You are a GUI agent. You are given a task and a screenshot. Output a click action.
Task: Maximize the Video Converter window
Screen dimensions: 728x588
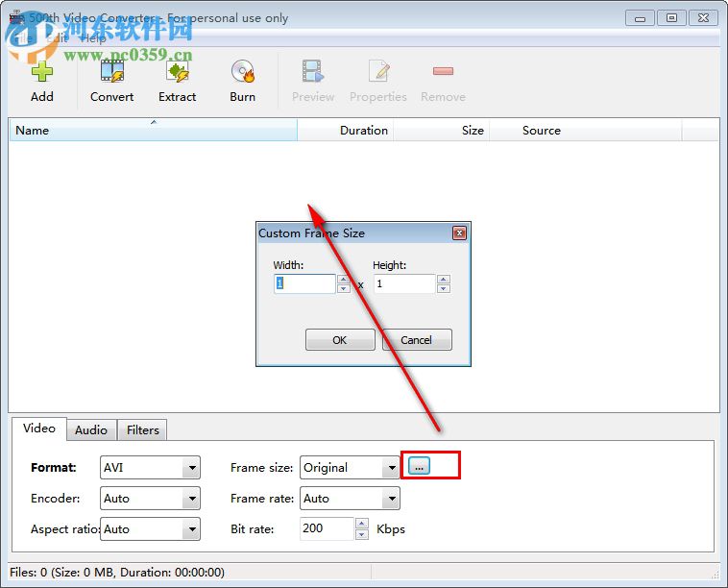[x=672, y=18]
